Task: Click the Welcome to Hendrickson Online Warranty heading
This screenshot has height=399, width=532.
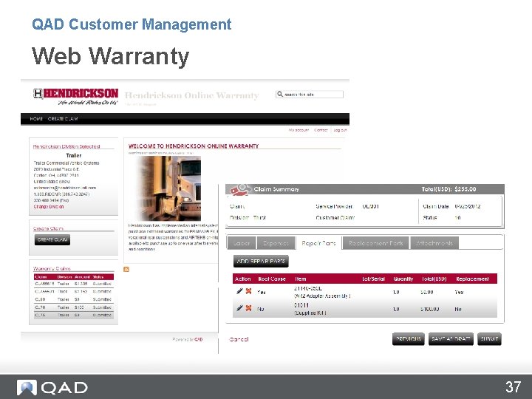Action: click(194, 146)
